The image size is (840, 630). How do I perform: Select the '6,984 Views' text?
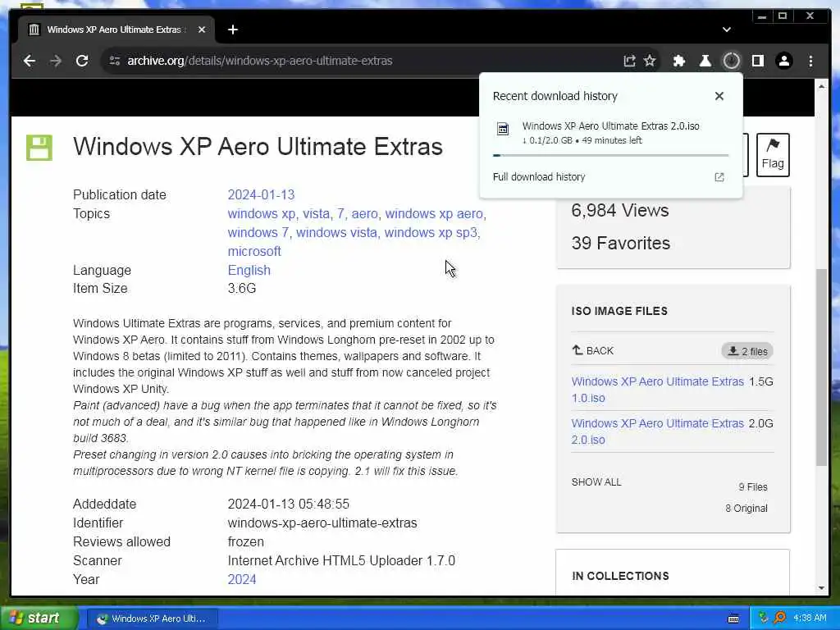[x=620, y=211]
